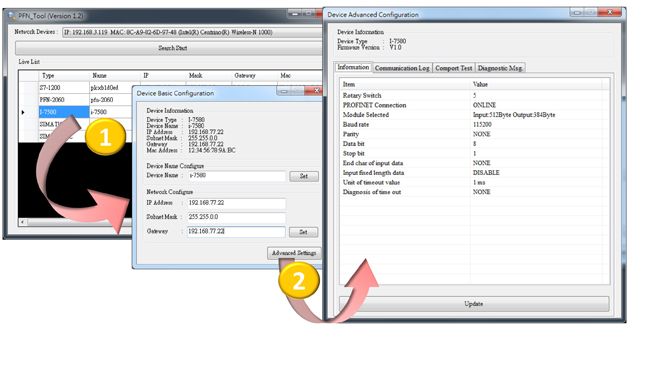Click Set button next to Device Name
650x366 pixels.
click(x=304, y=176)
